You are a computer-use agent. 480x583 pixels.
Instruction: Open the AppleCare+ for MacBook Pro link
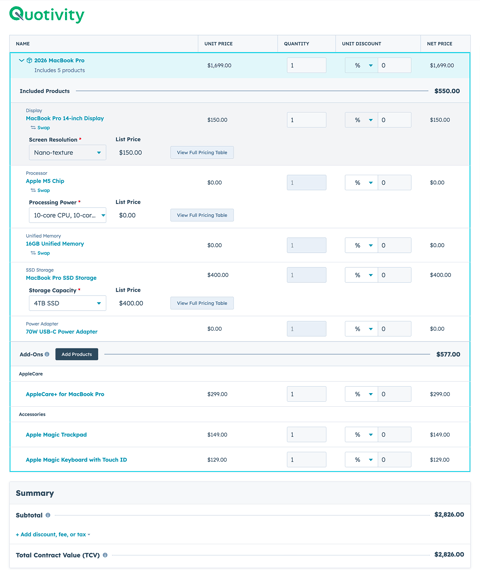65,394
